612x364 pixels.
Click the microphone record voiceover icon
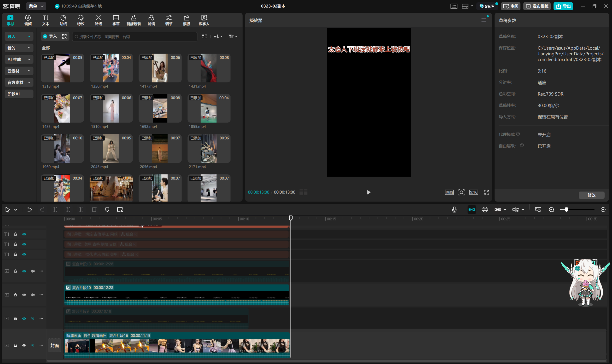(x=454, y=209)
